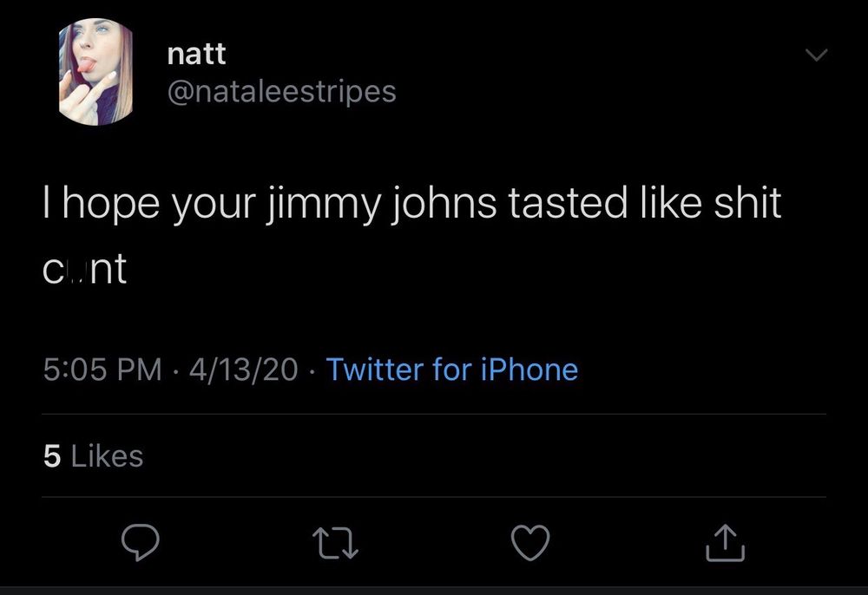Open the quote tweet option via retweet icon
This screenshot has width=868, height=595.
[336, 544]
